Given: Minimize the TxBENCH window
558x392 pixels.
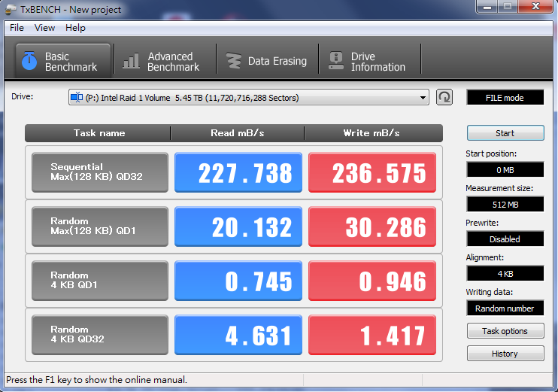Looking at the screenshot, I should click(487, 7).
